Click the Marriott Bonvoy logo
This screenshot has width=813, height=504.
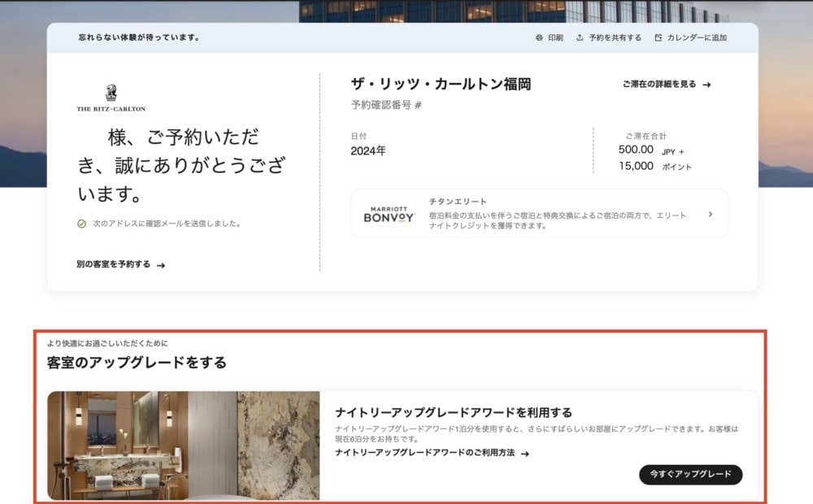(x=389, y=215)
